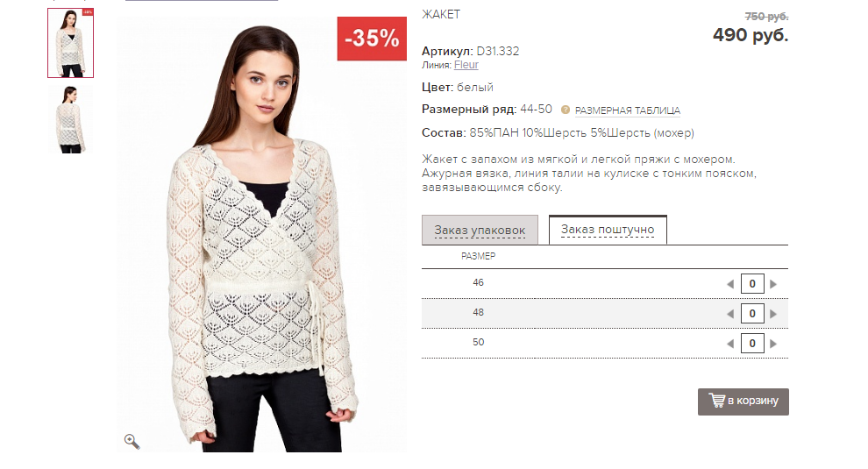Decrease quantity for size 46
The image size is (868, 469).
(730, 284)
